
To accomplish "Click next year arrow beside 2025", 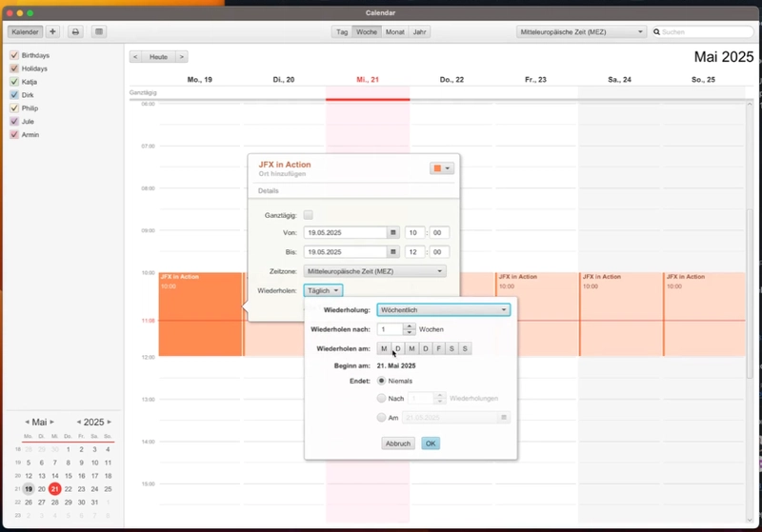I will coord(110,422).
